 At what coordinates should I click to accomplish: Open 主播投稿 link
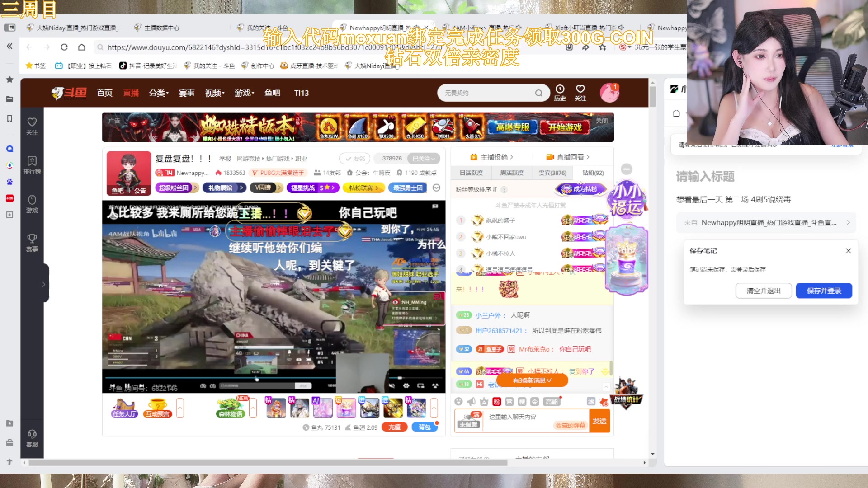(492, 157)
